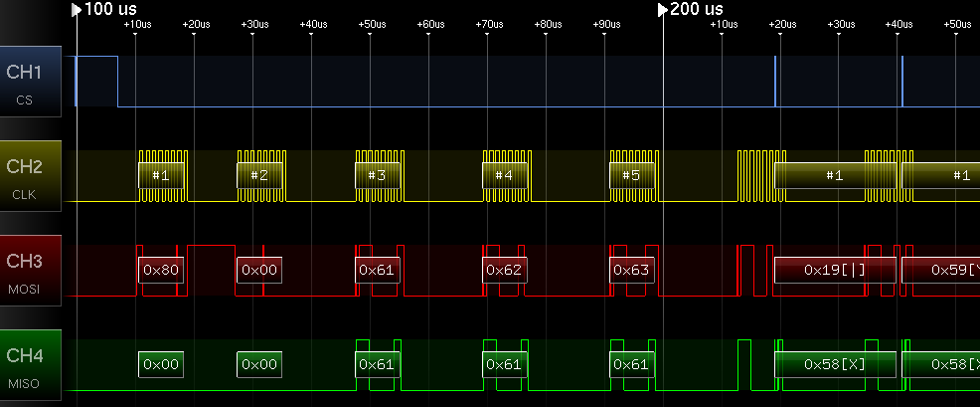Select CLK packet #4 on CH2
Image resolution: width=980 pixels, height=407 pixels.
(x=505, y=175)
